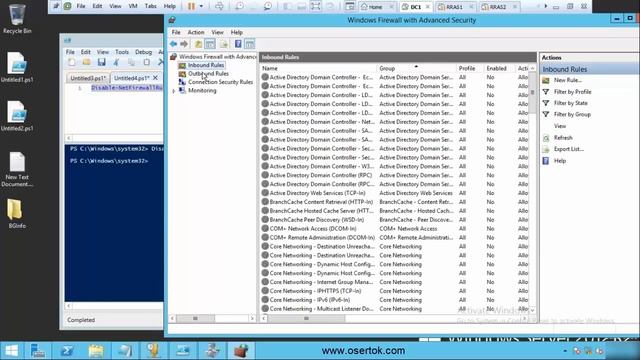This screenshot has height=360, width=640.
Task: Expand the Monitoring tree node
Action: point(174,91)
